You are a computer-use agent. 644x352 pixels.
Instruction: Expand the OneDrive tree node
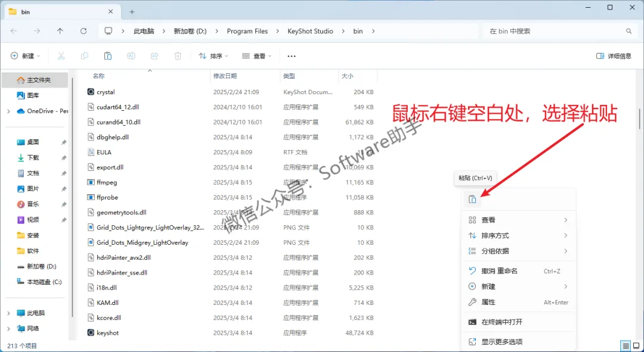pos(8,111)
